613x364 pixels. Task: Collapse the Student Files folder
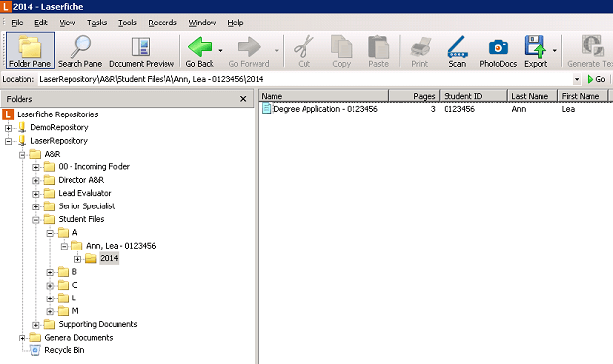[x=36, y=220]
